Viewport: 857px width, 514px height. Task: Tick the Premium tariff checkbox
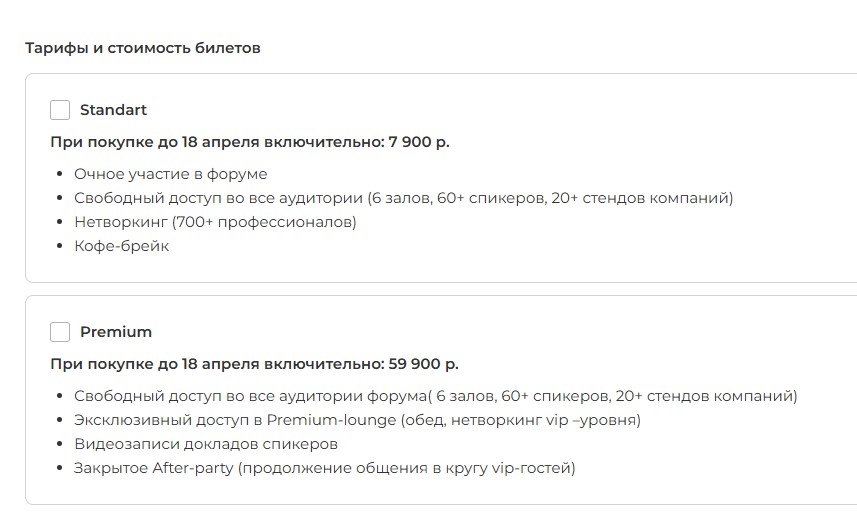60,332
